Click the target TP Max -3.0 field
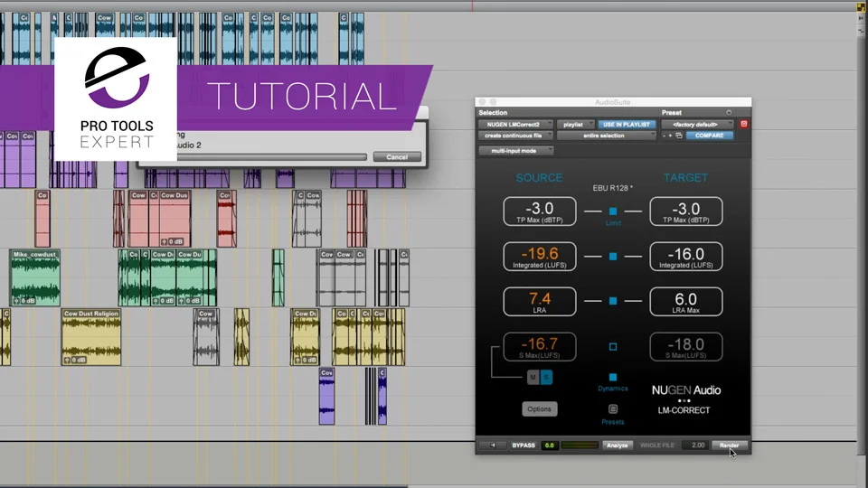Screen dimensions: 868x488 [686, 211]
